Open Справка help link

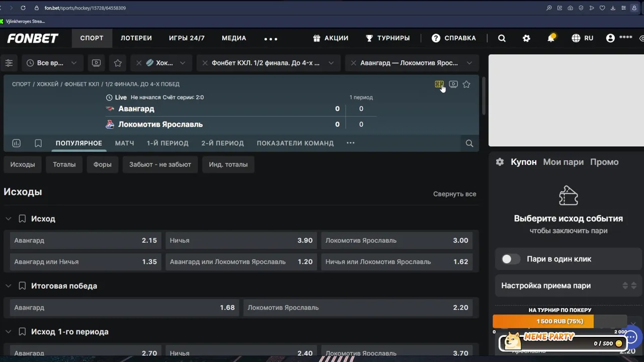pos(453,38)
